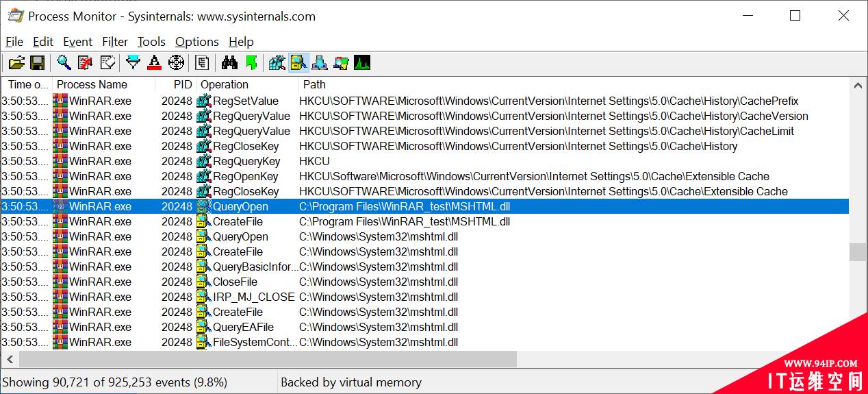868x394 pixels.
Task: Click RegCloseKey row ending in Cache\History
Action: (424, 146)
